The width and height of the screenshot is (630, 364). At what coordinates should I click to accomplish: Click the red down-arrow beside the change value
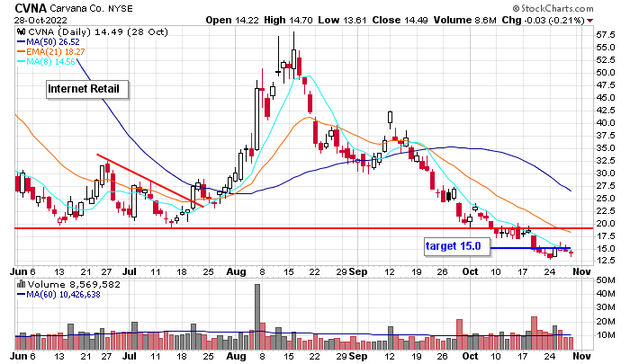coord(589,21)
